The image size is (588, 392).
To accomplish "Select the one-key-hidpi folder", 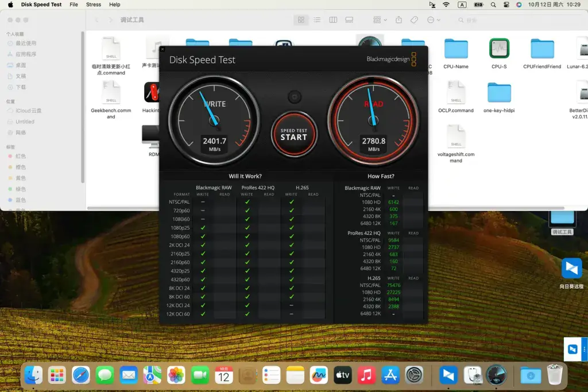I will (499, 96).
